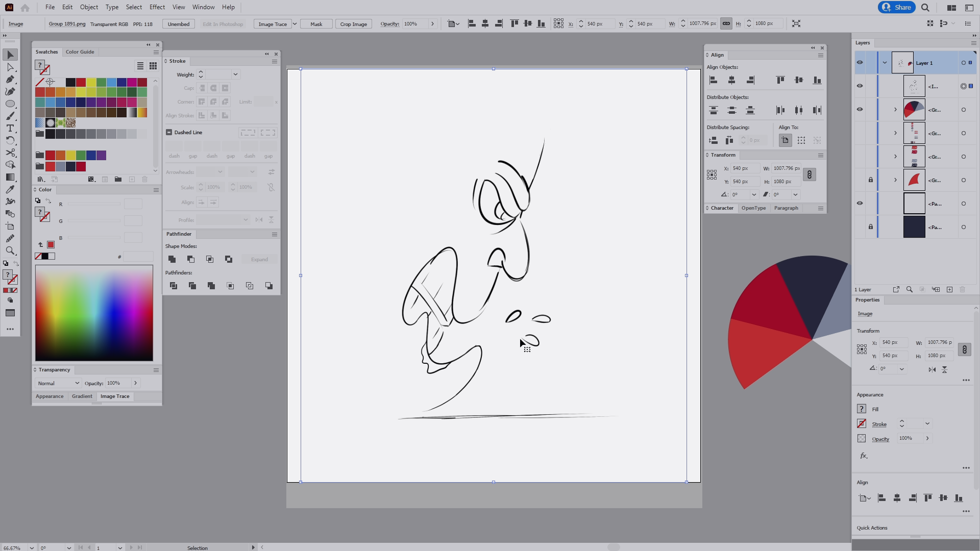Select the Zoom tool in toolbar

coord(10,251)
